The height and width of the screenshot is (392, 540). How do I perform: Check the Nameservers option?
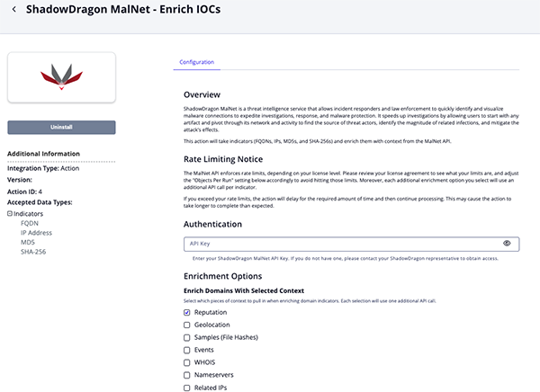187,375
